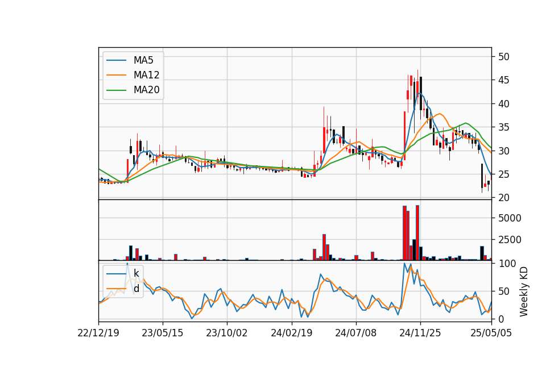Click the 23/05/15 date label
The image size is (546, 392).
coord(162,333)
